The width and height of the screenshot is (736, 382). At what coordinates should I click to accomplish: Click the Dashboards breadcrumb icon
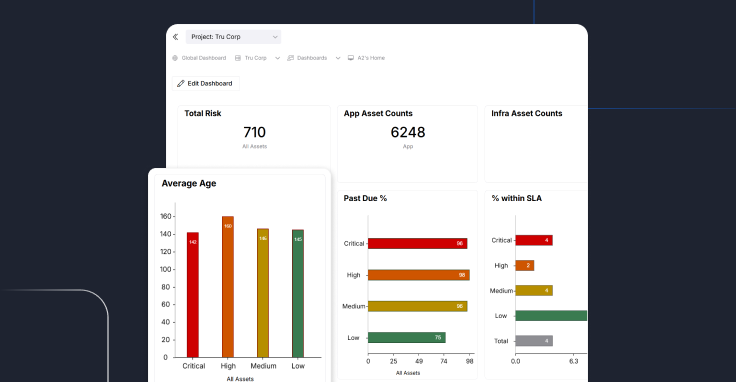(291, 58)
